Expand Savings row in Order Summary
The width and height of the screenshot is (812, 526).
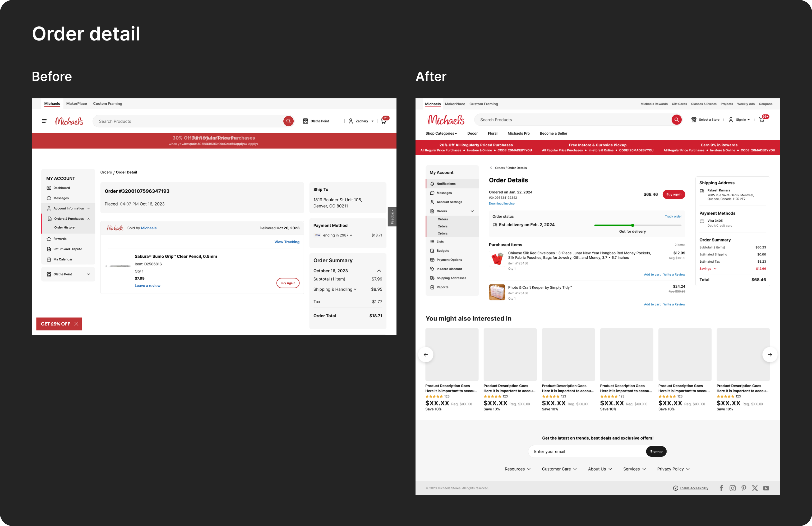tap(715, 269)
